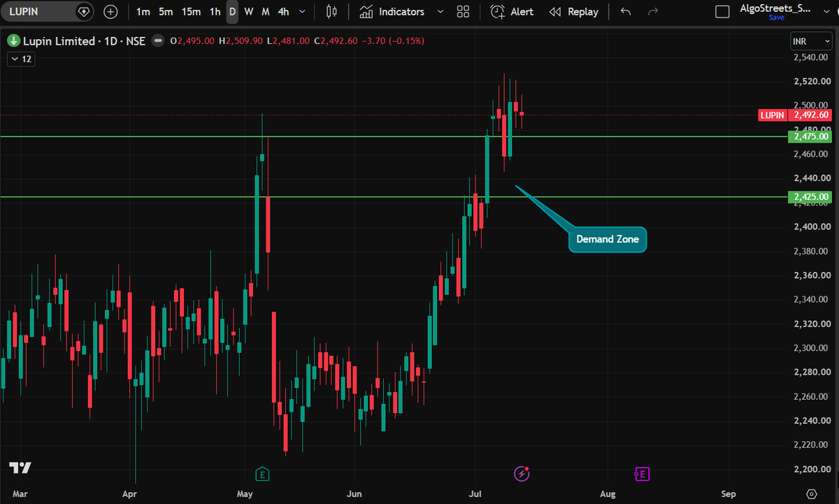Open the Indicators menu
Screen dimensions: 839x504
393,12
